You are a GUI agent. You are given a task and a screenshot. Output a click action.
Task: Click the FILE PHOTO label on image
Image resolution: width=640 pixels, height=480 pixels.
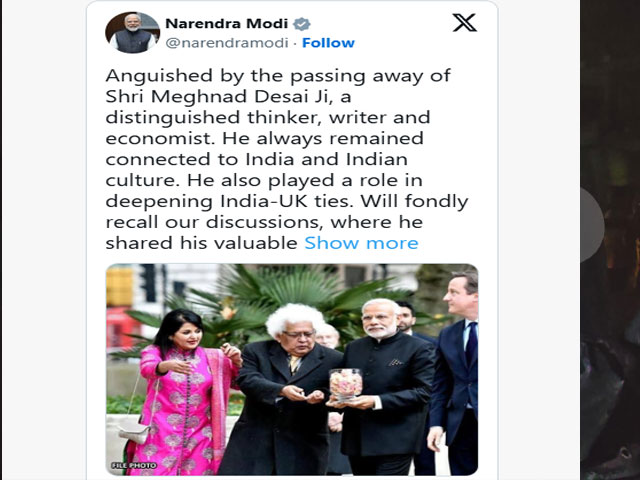click(134, 465)
